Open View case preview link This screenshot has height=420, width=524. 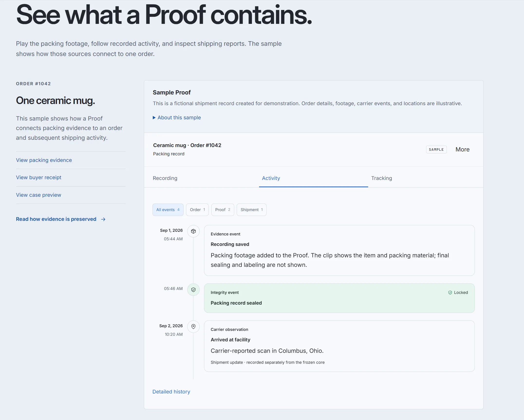point(38,195)
